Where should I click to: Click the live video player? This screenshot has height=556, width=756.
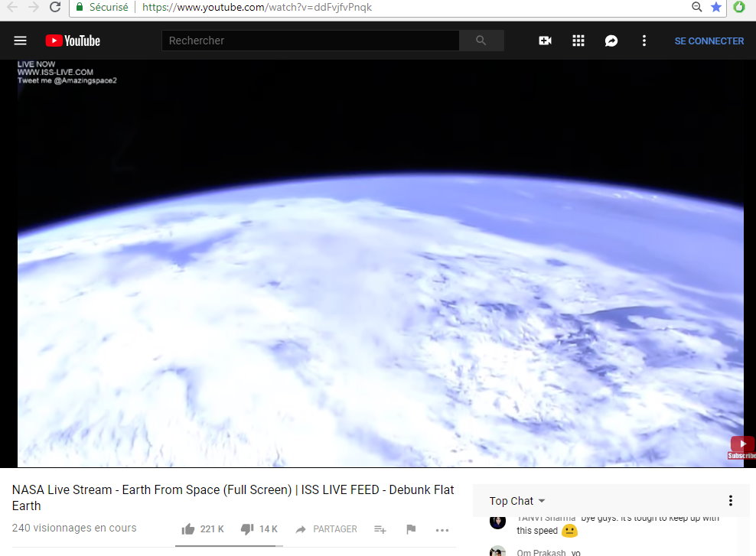(x=380, y=264)
